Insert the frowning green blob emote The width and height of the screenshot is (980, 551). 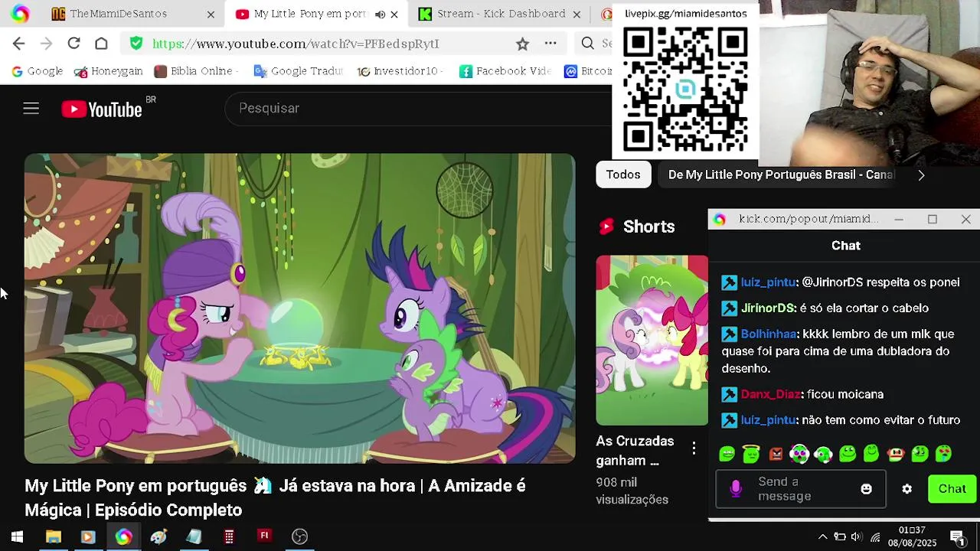(848, 455)
